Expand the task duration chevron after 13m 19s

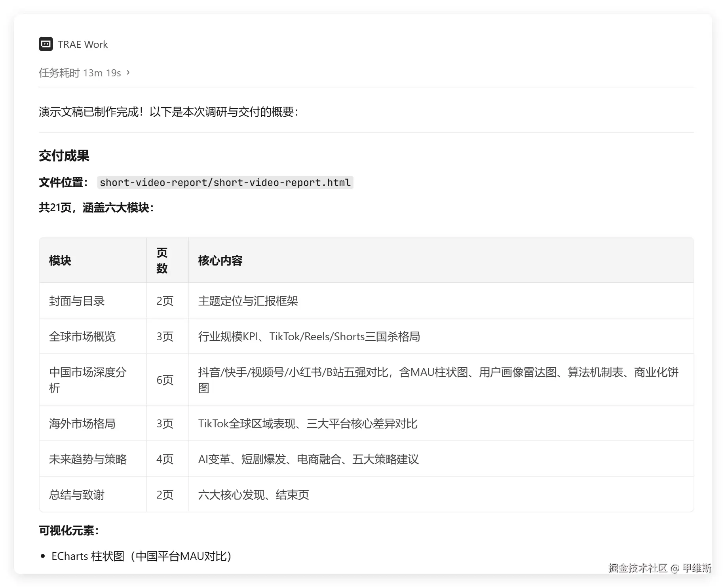point(128,72)
